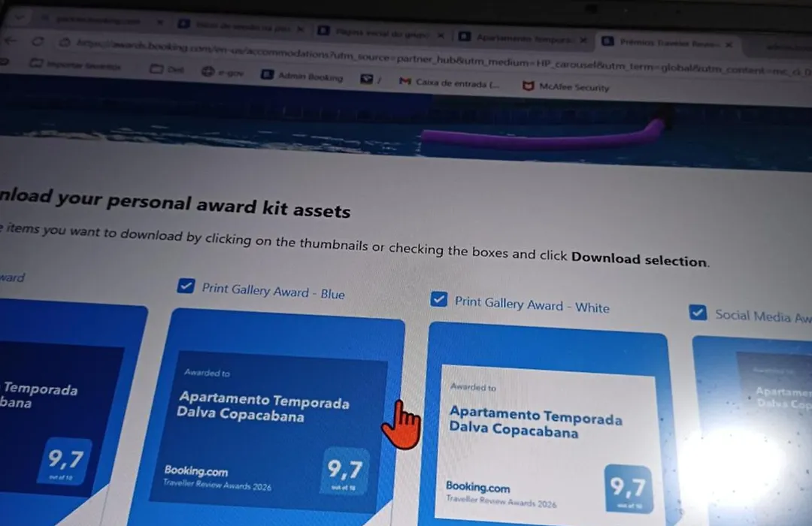Open the Admin Booking bookmark

click(302, 76)
